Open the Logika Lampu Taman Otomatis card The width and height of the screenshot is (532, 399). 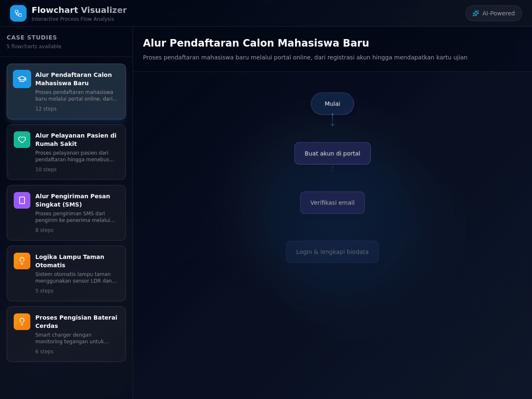(x=66, y=273)
